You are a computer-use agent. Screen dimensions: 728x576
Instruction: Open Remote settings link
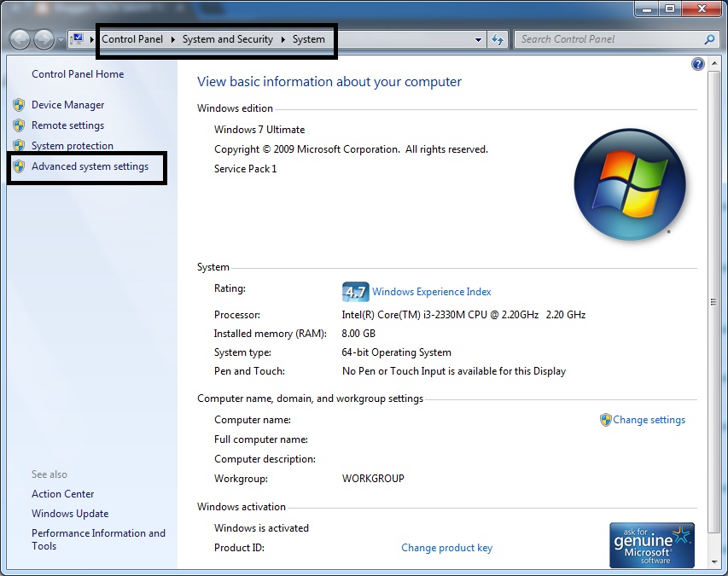(x=67, y=125)
